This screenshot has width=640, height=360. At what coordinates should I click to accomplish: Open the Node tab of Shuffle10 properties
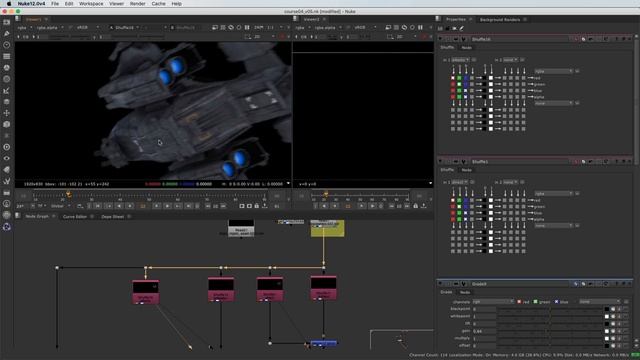[x=466, y=48]
